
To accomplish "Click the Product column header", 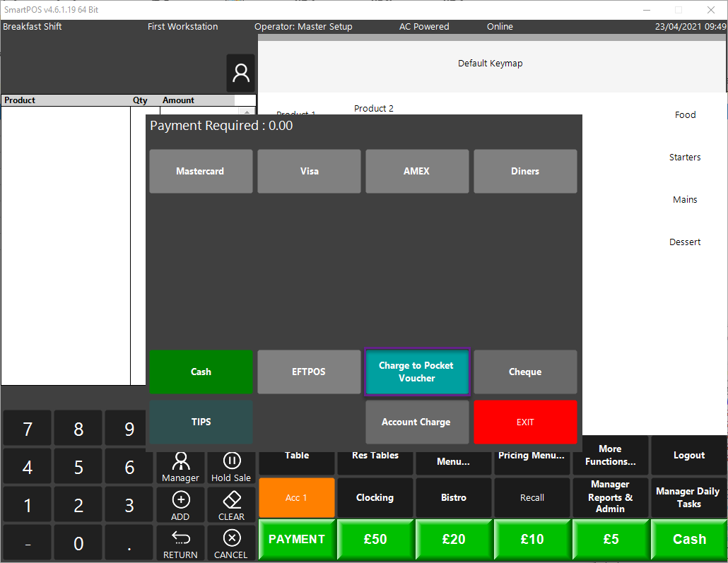I will 20,100.
